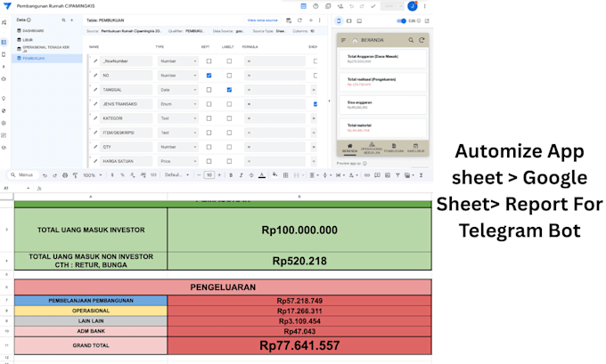Screen dimensions: 606x364
Task: Insert link icon in Sheets toolbar
Action: pos(367,175)
